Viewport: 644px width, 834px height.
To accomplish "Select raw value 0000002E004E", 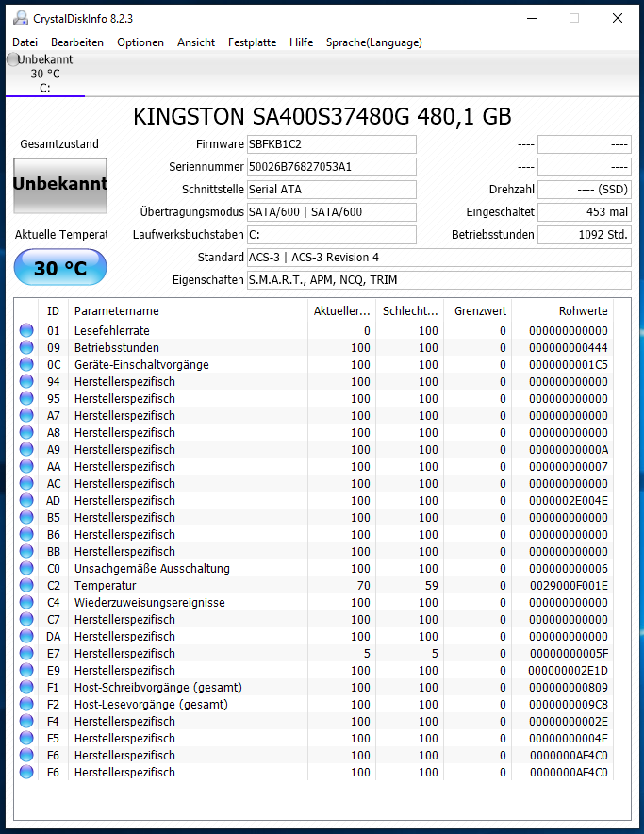I will (x=569, y=501).
